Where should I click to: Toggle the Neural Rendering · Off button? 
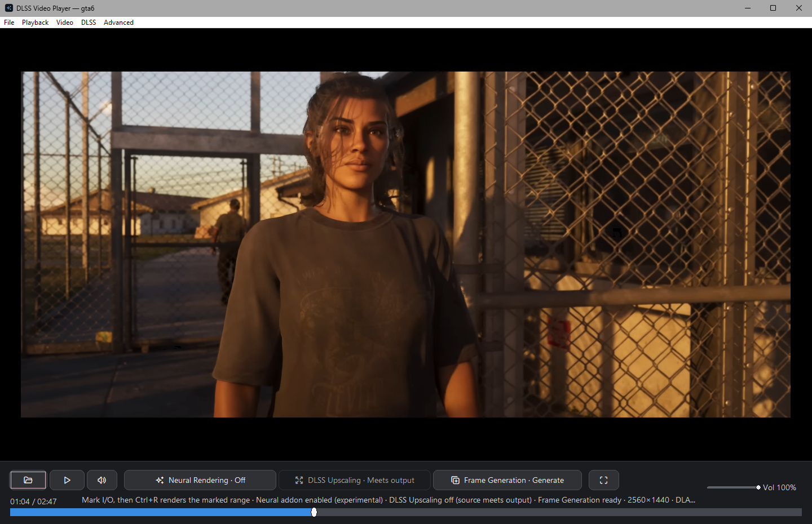click(x=200, y=480)
